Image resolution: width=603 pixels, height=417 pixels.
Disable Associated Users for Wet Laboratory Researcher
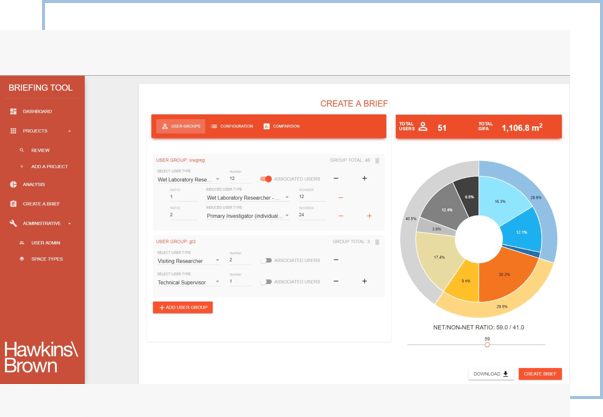click(266, 179)
